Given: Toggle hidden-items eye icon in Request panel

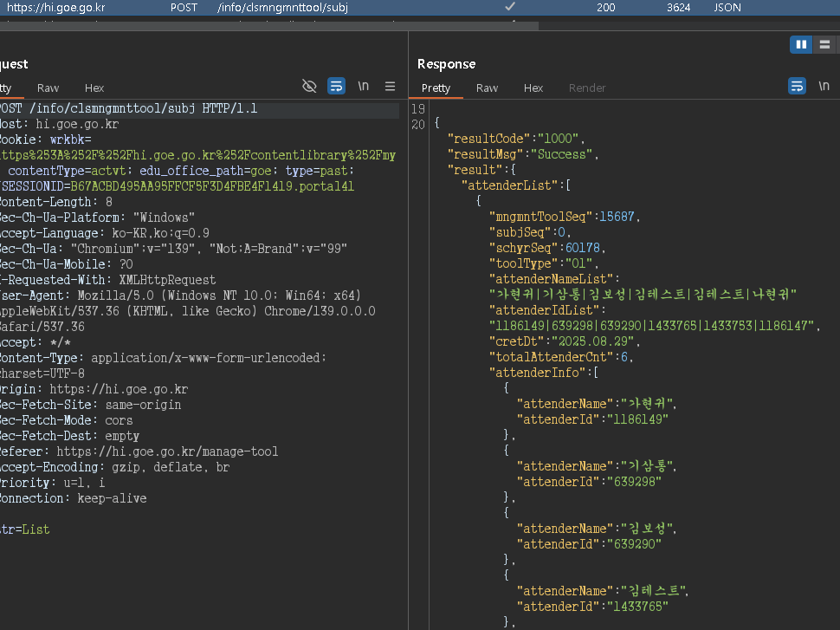Looking at the screenshot, I should click(309, 86).
